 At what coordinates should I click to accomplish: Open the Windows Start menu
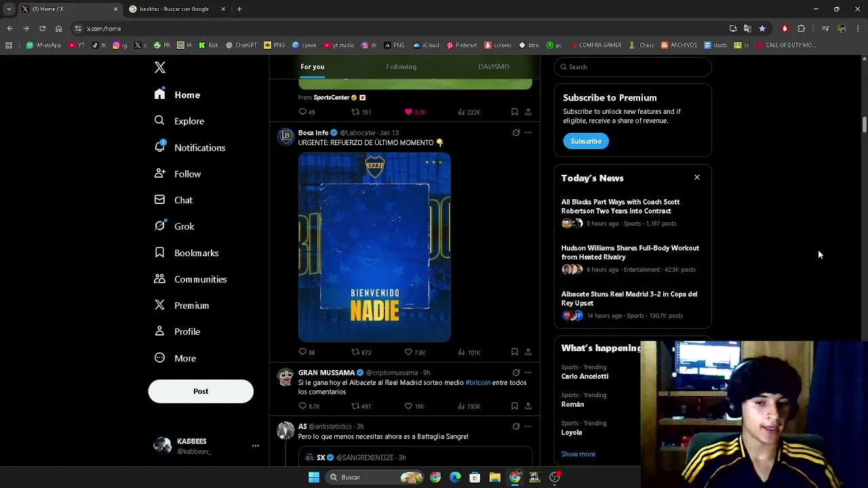(x=314, y=477)
